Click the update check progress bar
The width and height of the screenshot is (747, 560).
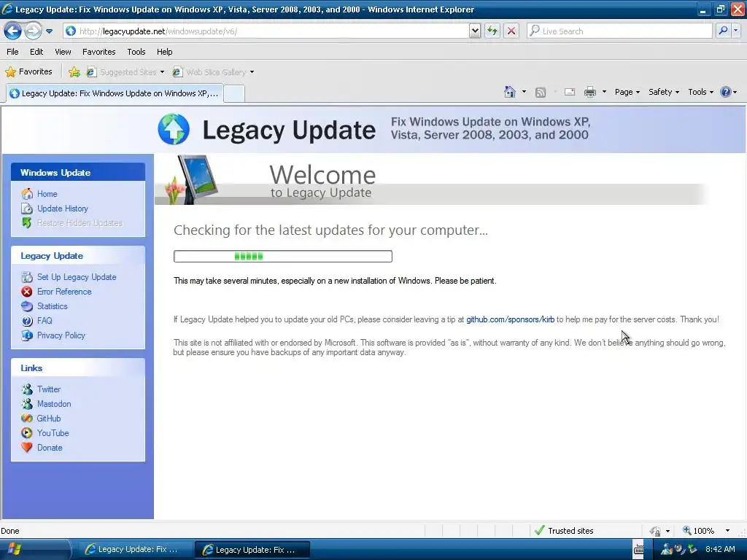tap(283, 257)
